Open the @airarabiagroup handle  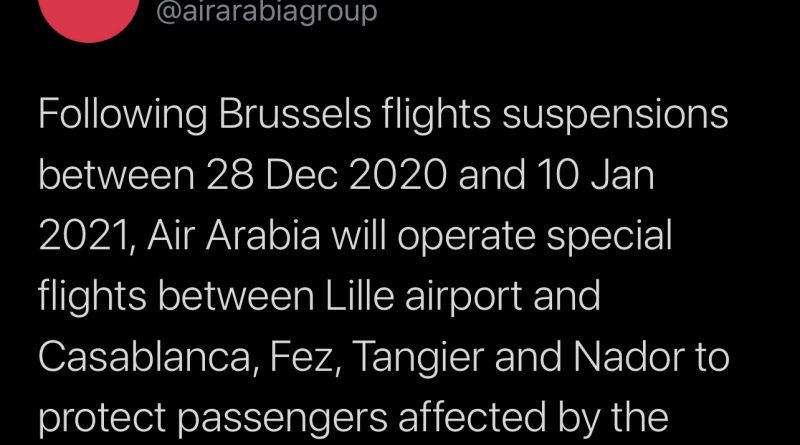tap(266, 12)
